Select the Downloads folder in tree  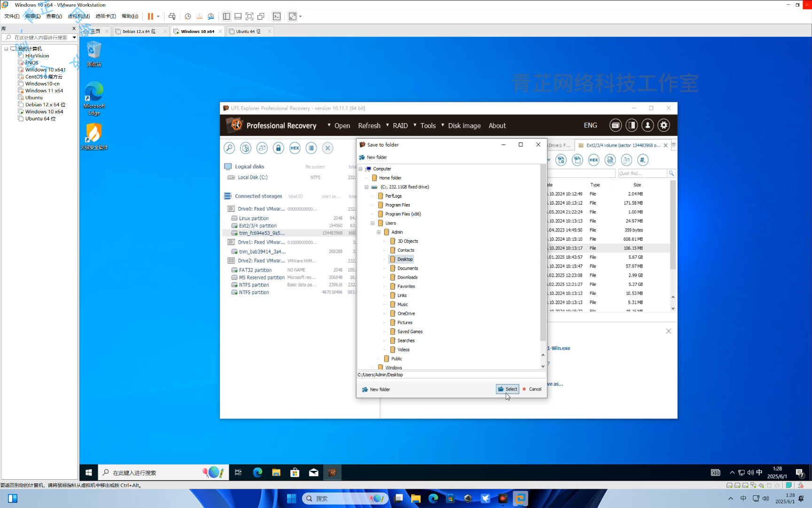pyautogui.click(x=407, y=278)
